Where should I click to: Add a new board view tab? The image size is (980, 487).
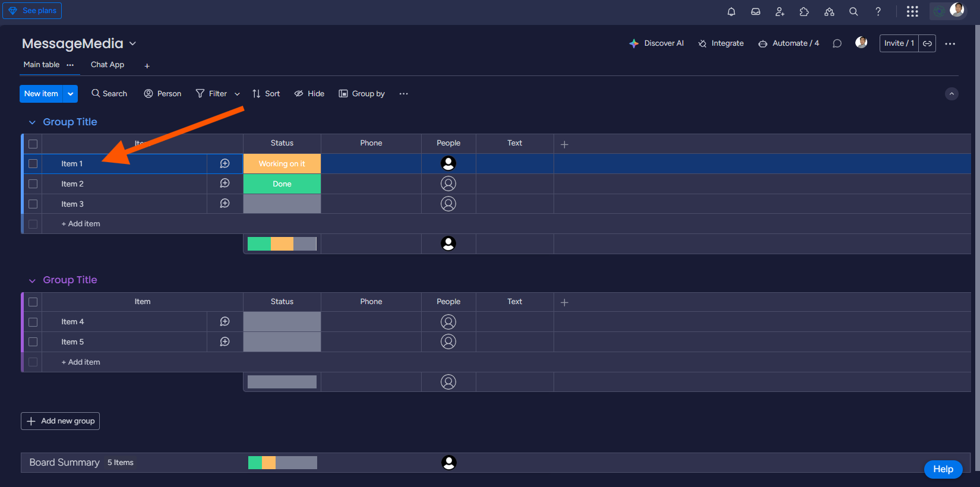(147, 66)
